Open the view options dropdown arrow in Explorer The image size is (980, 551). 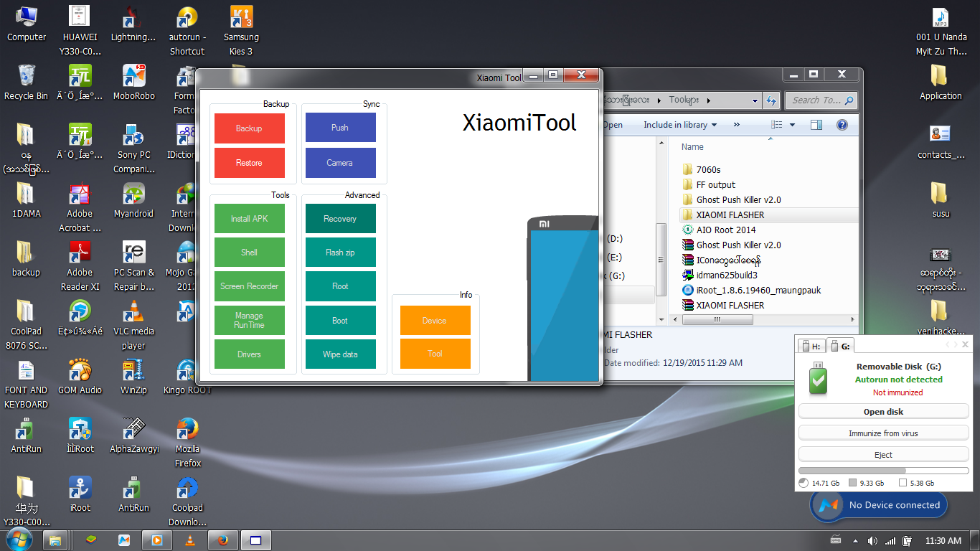(792, 125)
